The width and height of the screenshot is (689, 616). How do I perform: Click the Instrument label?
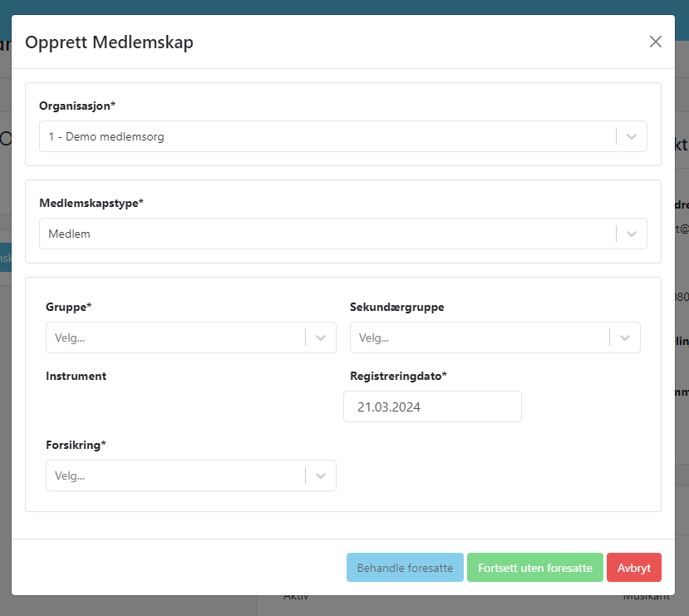76,376
